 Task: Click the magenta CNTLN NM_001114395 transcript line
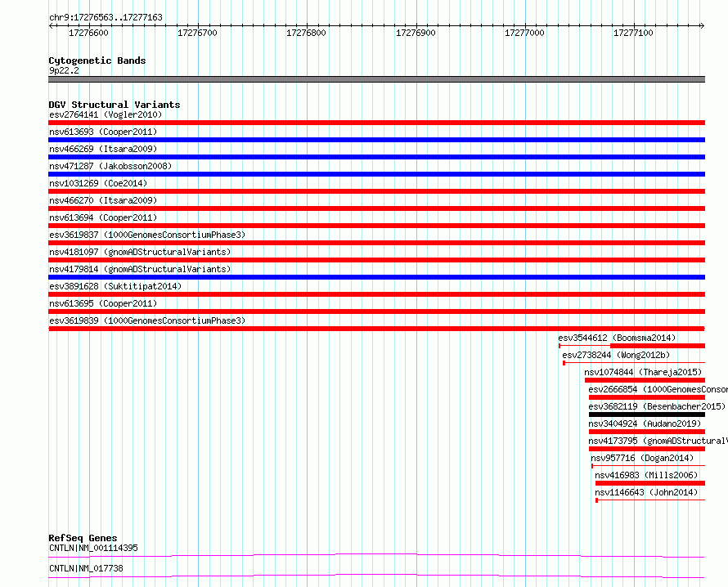click(376, 555)
